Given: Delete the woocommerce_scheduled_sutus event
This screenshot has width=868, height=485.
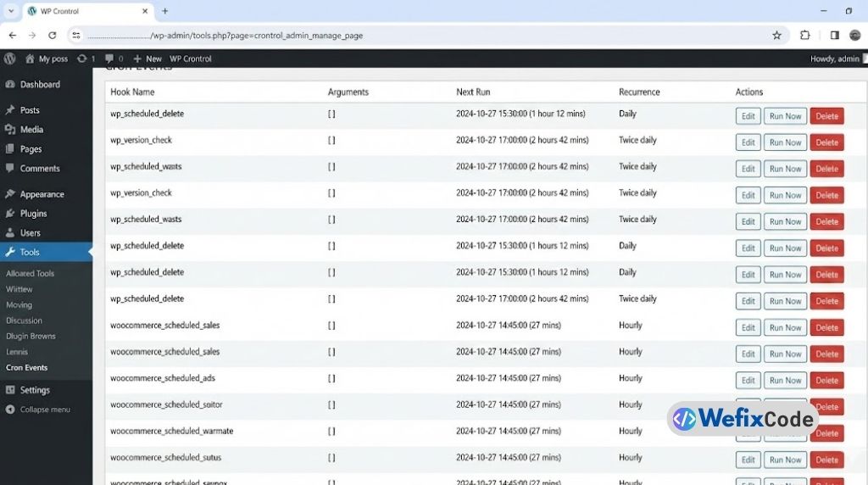Looking at the screenshot, I should coord(826,460).
